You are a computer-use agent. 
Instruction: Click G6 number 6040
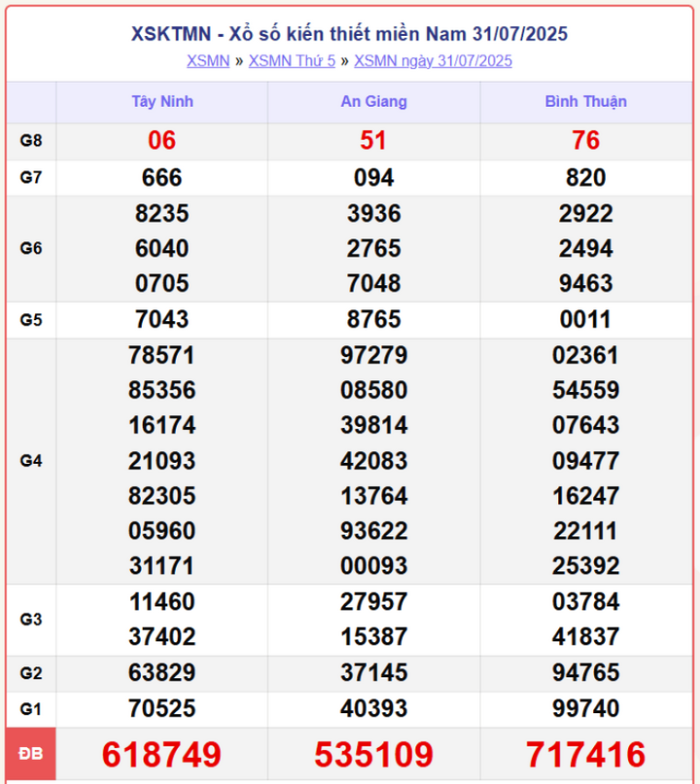click(x=162, y=248)
